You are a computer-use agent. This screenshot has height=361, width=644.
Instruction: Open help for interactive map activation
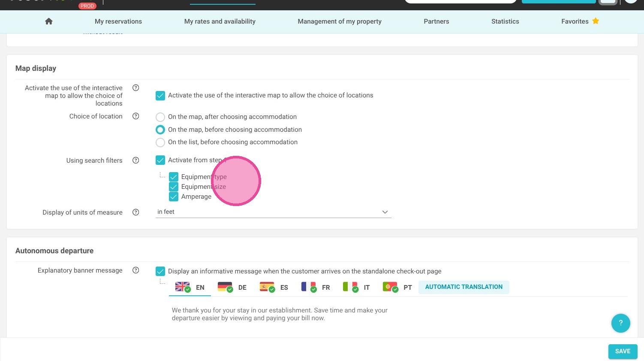[x=136, y=88]
